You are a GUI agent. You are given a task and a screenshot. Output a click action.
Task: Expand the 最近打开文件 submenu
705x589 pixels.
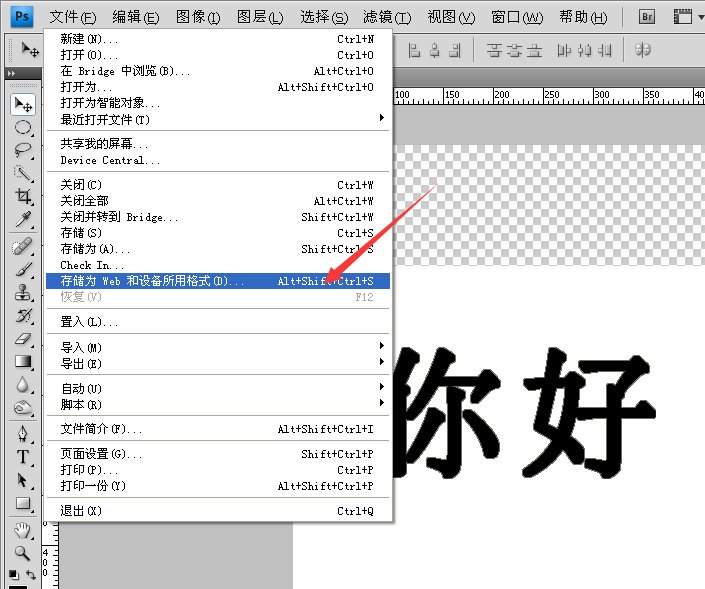click(382, 118)
